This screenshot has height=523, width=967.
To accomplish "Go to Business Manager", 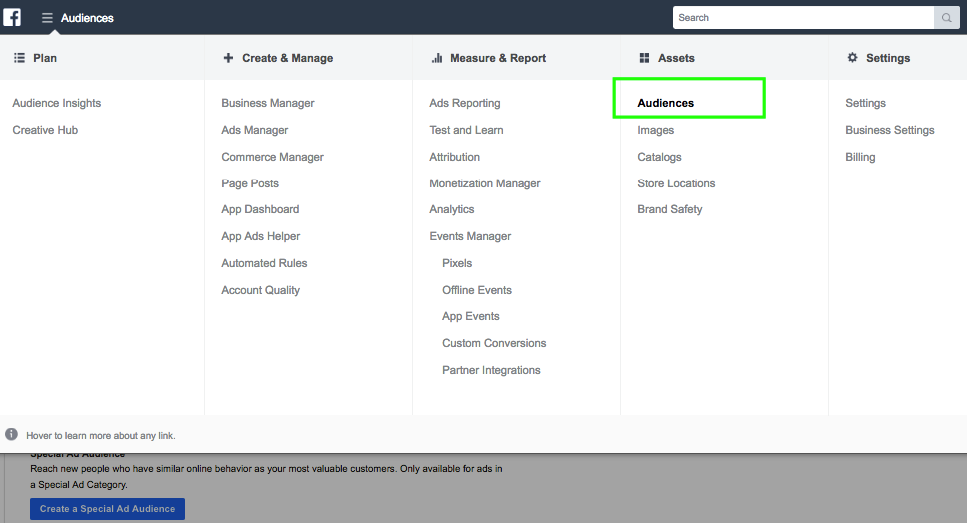I will coord(268,103).
